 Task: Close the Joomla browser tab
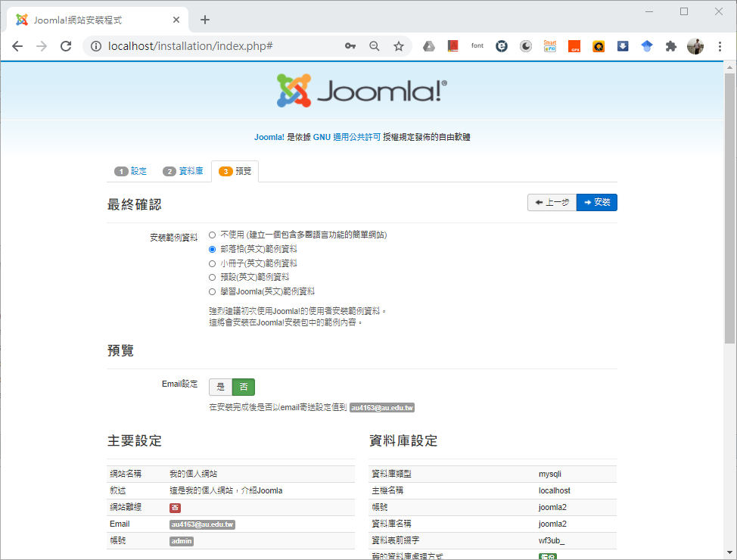[x=176, y=20]
